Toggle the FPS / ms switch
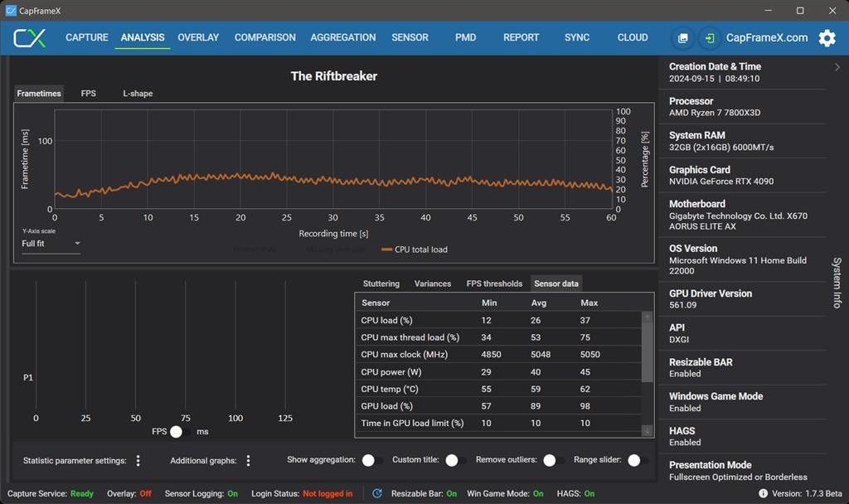Viewport: 849px width, 504px height. [x=179, y=432]
